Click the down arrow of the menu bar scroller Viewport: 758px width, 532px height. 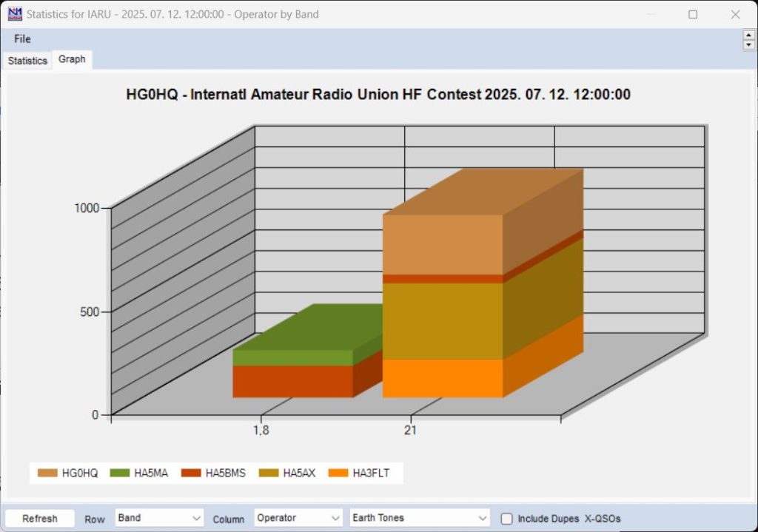click(x=749, y=45)
